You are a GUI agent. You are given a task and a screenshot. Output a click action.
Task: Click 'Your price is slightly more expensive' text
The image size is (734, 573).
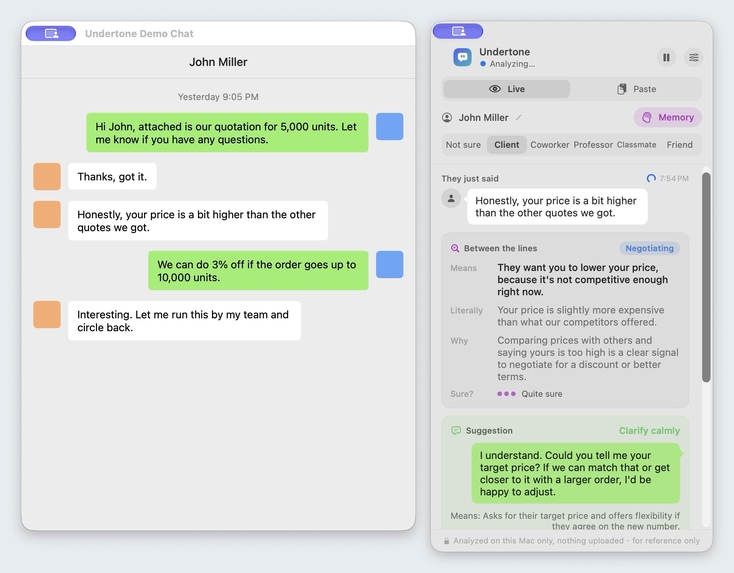tap(580, 316)
